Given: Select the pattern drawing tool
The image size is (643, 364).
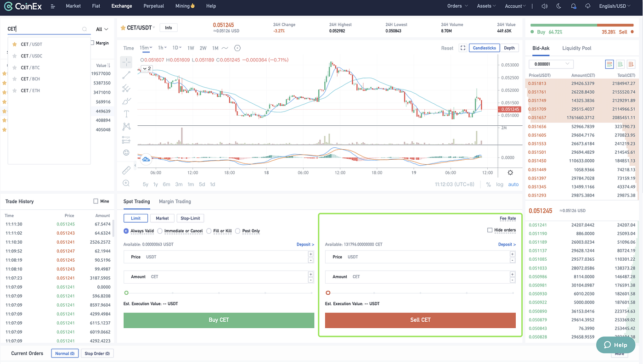Looking at the screenshot, I should (x=126, y=127).
